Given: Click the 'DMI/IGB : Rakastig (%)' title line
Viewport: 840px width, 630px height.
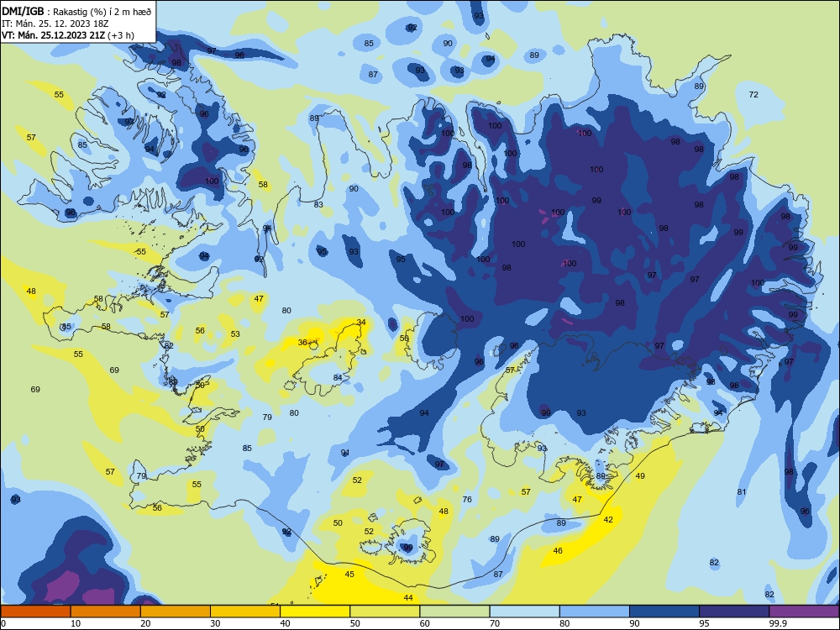Looking at the screenshot, I should [77, 12].
